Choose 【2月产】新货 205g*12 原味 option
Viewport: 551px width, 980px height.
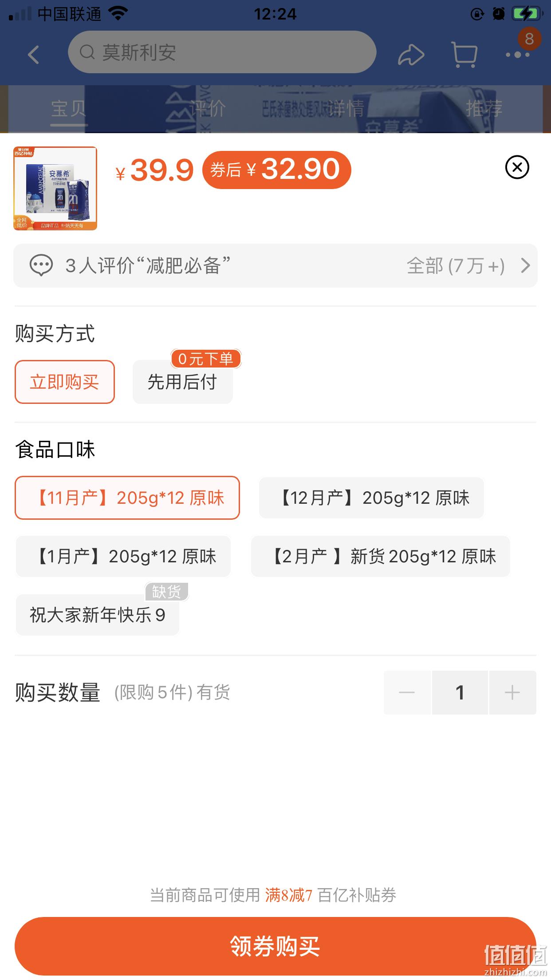point(381,556)
